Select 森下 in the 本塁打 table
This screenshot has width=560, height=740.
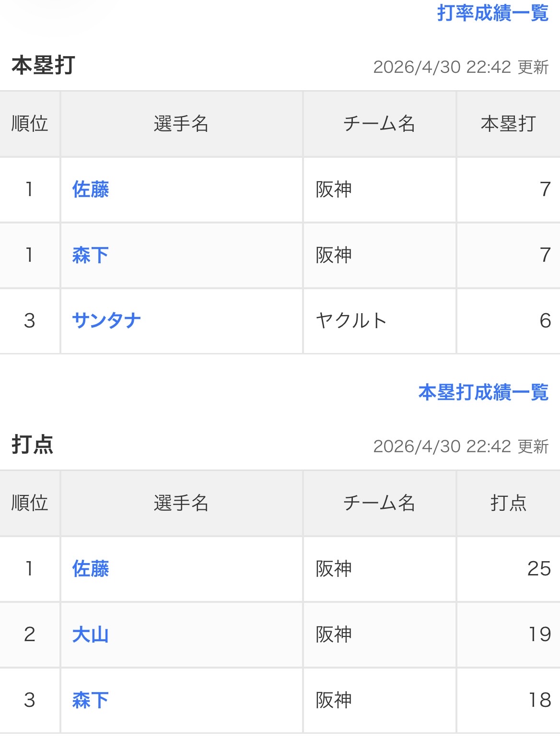[91, 255]
